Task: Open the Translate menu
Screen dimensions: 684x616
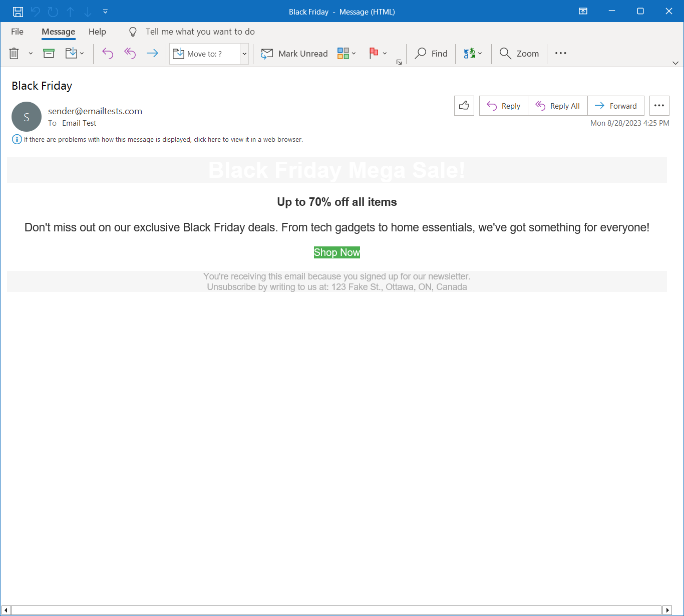Action: point(472,54)
